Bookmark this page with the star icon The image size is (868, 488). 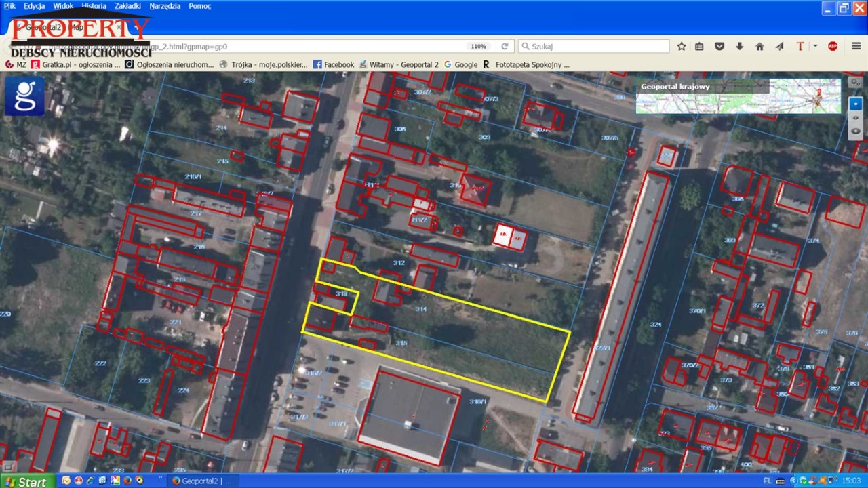point(682,47)
